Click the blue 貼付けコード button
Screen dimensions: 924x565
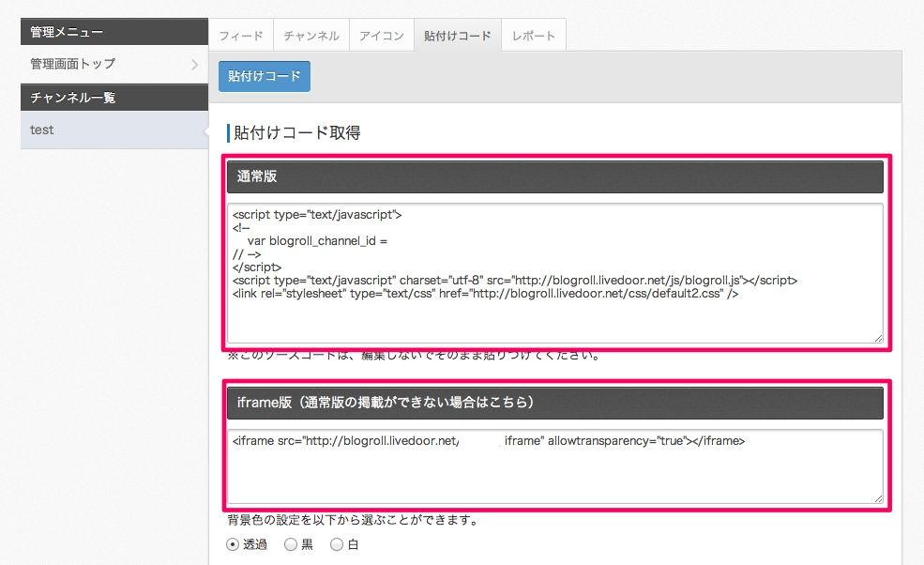[264, 76]
